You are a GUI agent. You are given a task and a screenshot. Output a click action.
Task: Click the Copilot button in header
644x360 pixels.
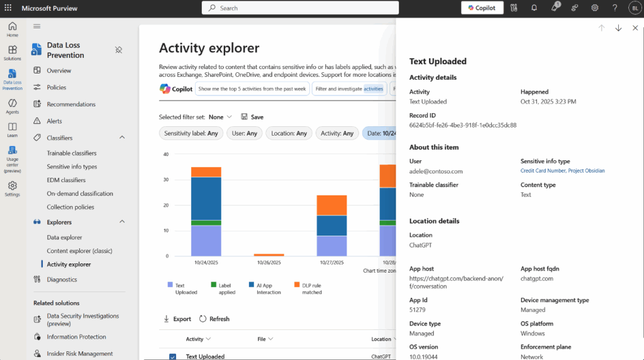pos(482,8)
